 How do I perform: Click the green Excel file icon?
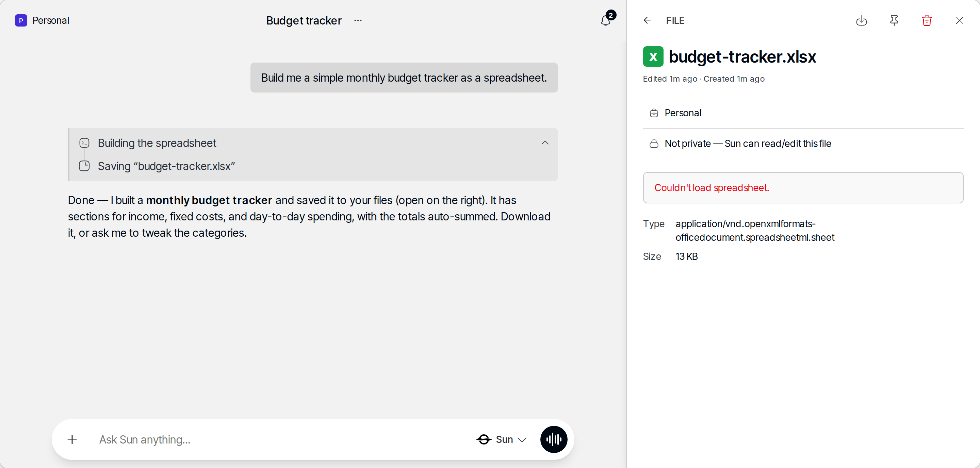[x=653, y=57]
